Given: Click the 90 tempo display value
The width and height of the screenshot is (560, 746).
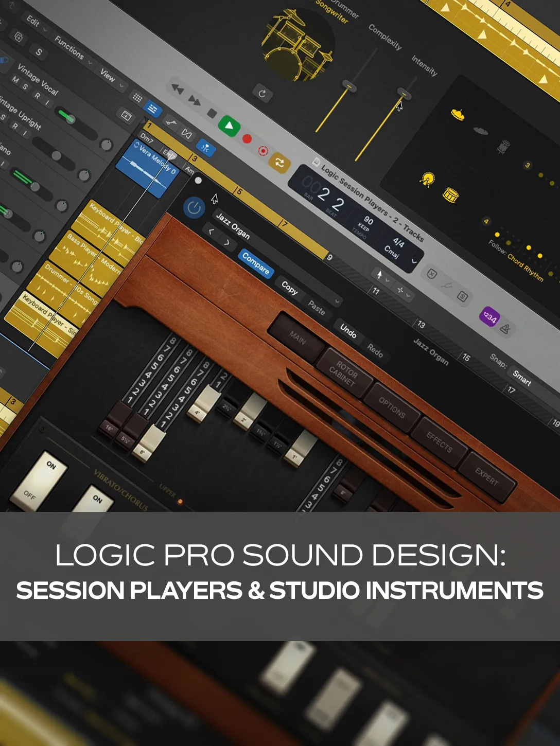Looking at the screenshot, I should point(369,220).
